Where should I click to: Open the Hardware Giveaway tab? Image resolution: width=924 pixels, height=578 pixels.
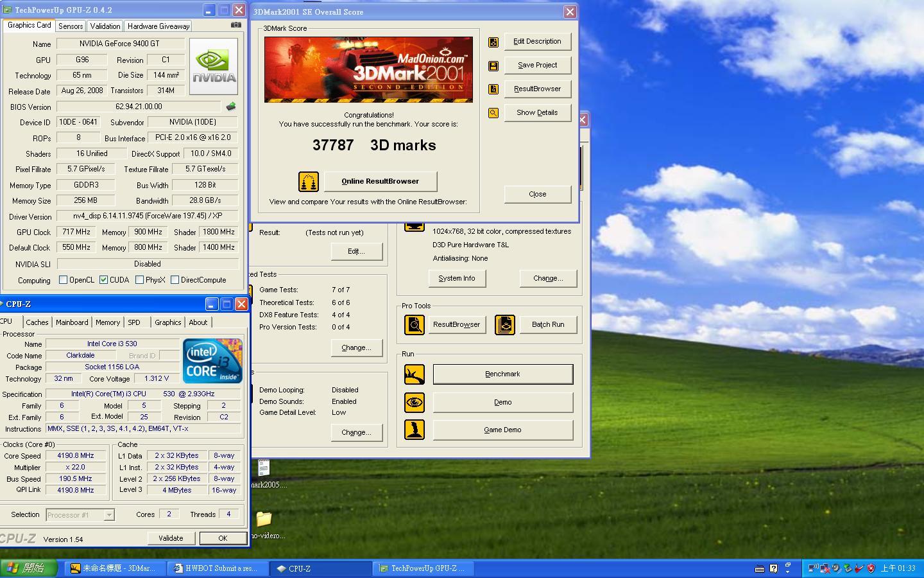coord(158,26)
